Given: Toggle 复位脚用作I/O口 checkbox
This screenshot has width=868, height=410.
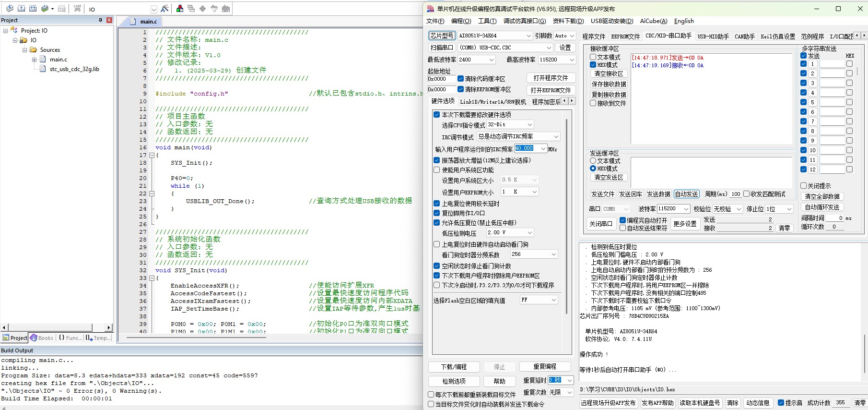Looking at the screenshot, I should (437, 213).
